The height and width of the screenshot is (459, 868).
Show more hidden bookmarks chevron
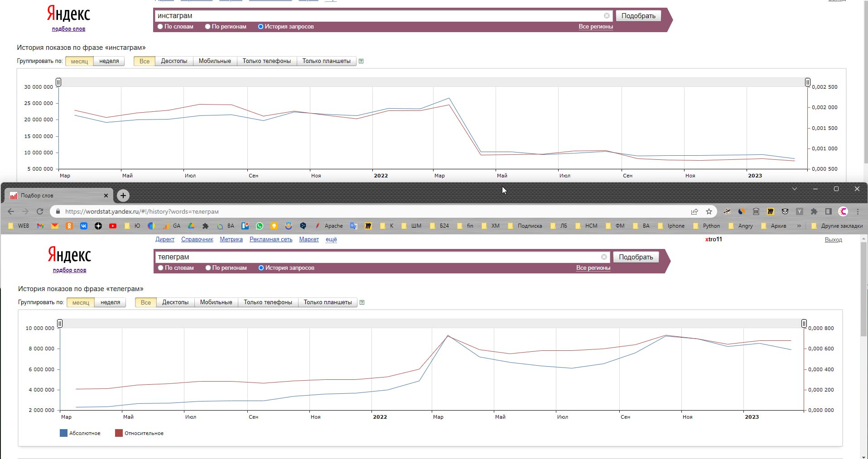coord(799,225)
